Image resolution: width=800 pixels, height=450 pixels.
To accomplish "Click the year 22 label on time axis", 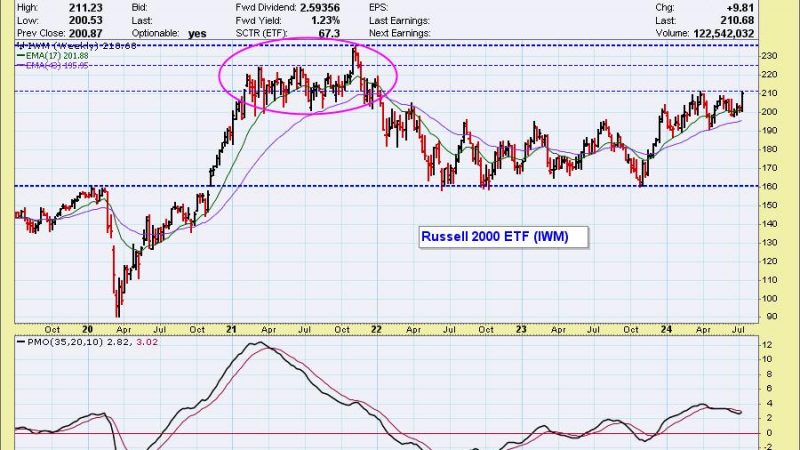I will point(376,330).
